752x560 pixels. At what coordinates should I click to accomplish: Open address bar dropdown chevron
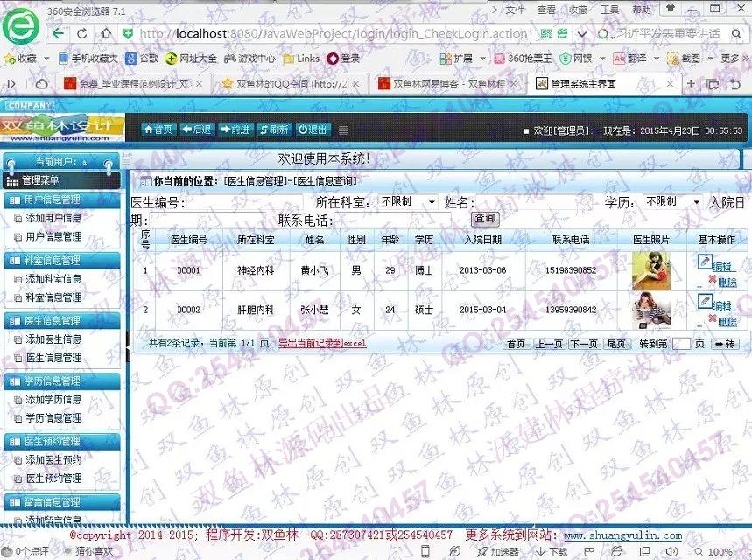[582, 34]
